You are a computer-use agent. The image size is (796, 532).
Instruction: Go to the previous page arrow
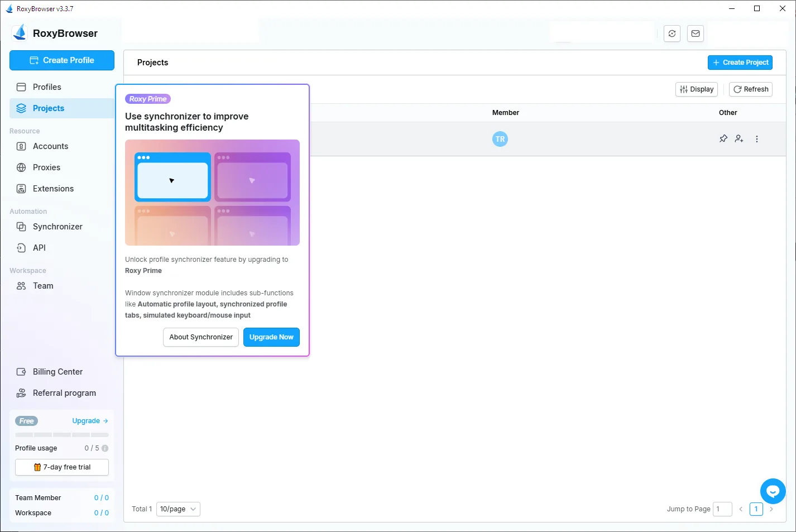741,509
